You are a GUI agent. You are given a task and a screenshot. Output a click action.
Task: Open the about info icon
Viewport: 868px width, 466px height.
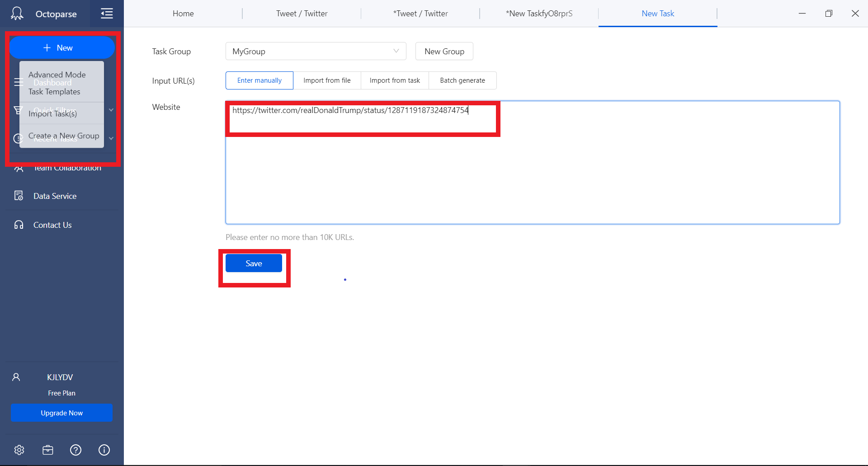pyautogui.click(x=104, y=450)
